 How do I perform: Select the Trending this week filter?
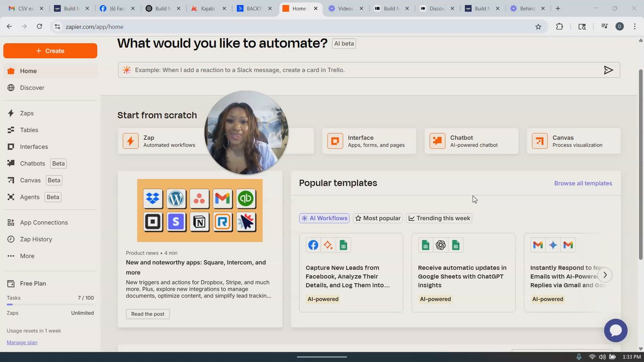439,218
